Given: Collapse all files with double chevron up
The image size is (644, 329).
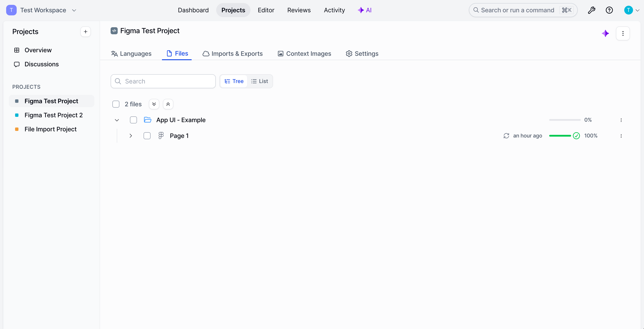Looking at the screenshot, I should pos(168,104).
